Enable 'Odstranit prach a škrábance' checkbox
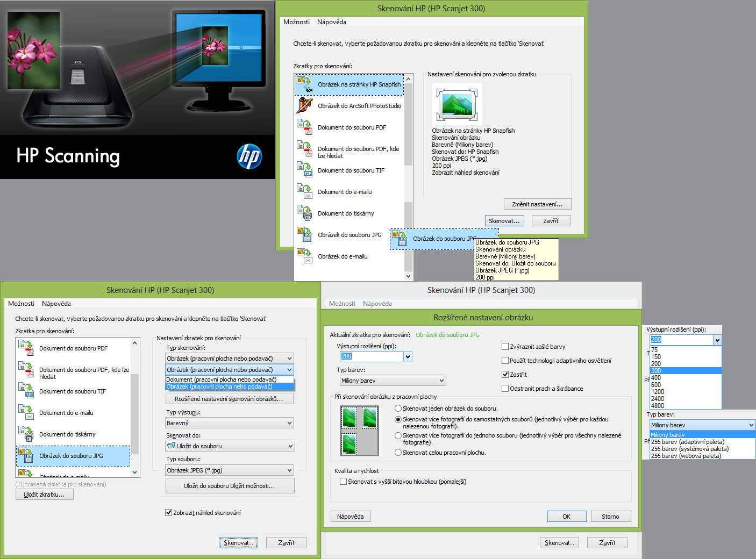756x559 pixels. [505, 389]
